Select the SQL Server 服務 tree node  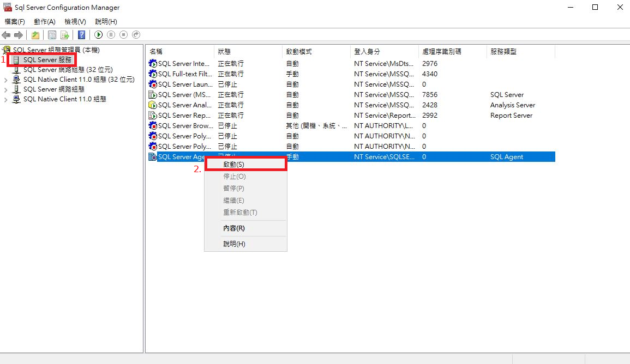pyautogui.click(x=47, y=60)
